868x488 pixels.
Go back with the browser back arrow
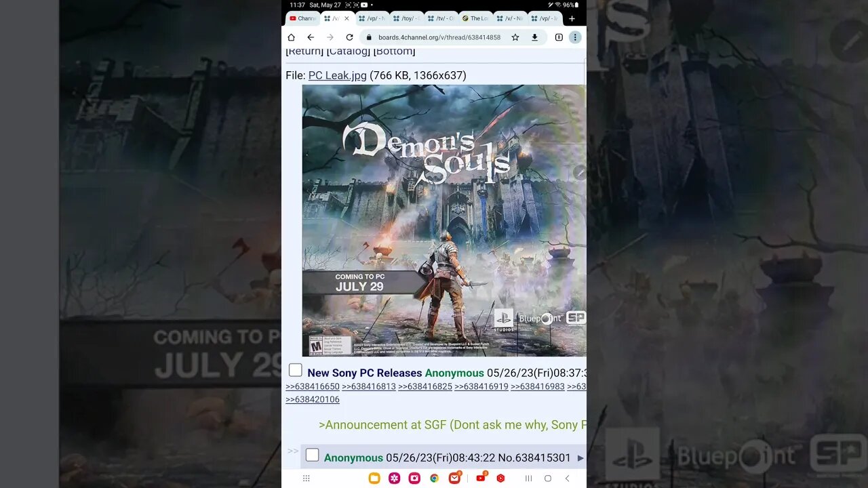point(311,37)
